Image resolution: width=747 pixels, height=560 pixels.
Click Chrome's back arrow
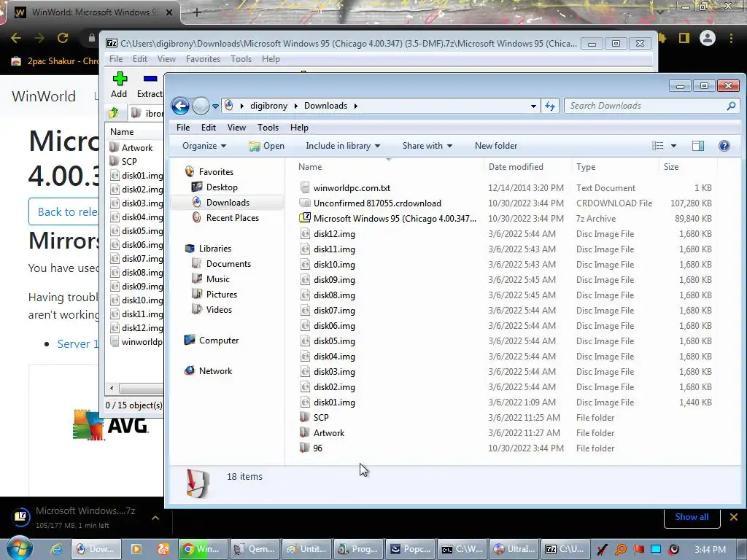[16, 38]
